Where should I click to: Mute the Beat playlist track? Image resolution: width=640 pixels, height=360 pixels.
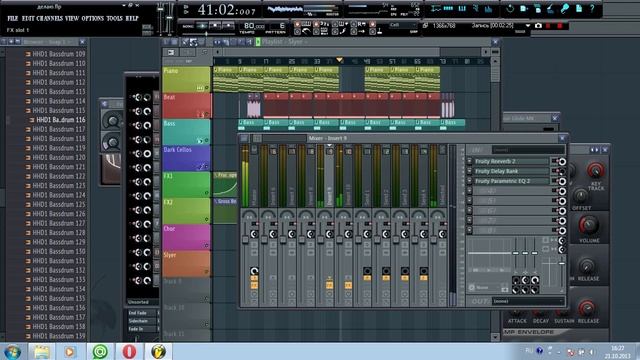click(207, 114)
